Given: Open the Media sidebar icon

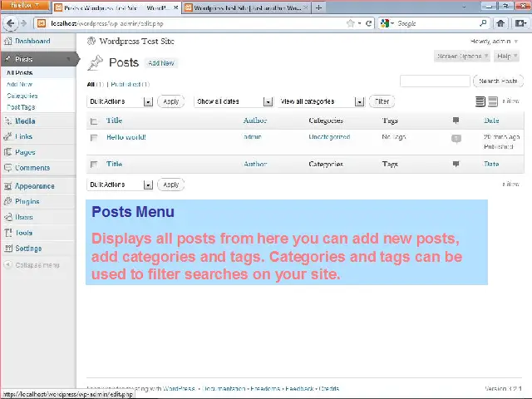Looking at the screenshot, I should [x=7, y=121].
